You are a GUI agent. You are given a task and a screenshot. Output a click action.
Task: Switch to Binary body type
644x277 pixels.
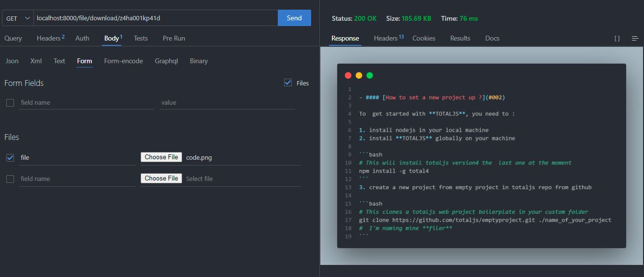199,61
